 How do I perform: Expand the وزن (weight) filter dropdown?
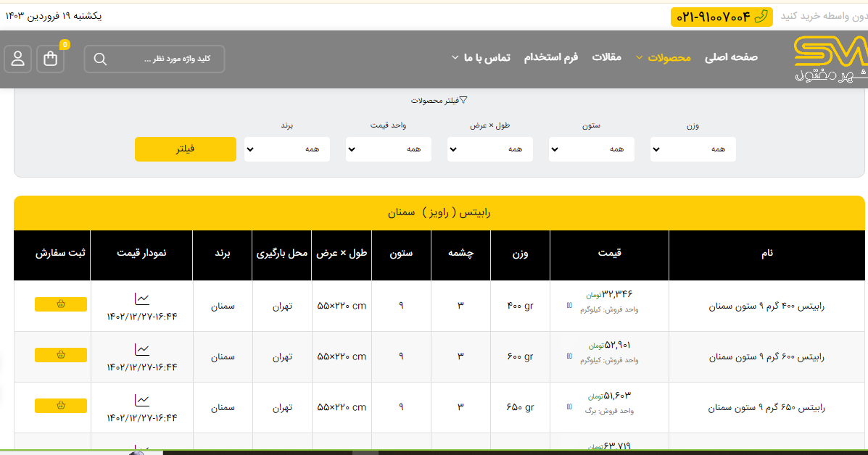pyautogui.click(x=693, y=149)
